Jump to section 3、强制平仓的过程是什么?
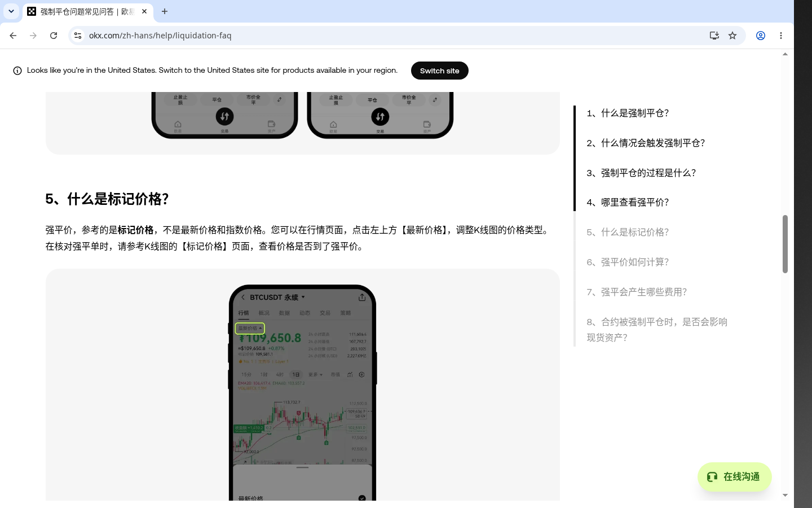Viewport: 812px width, 508px height. [x=641, y=173]
